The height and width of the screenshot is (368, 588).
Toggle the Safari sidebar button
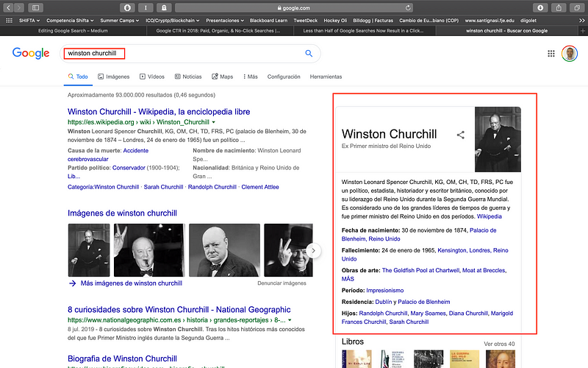(x=35, y=7)
